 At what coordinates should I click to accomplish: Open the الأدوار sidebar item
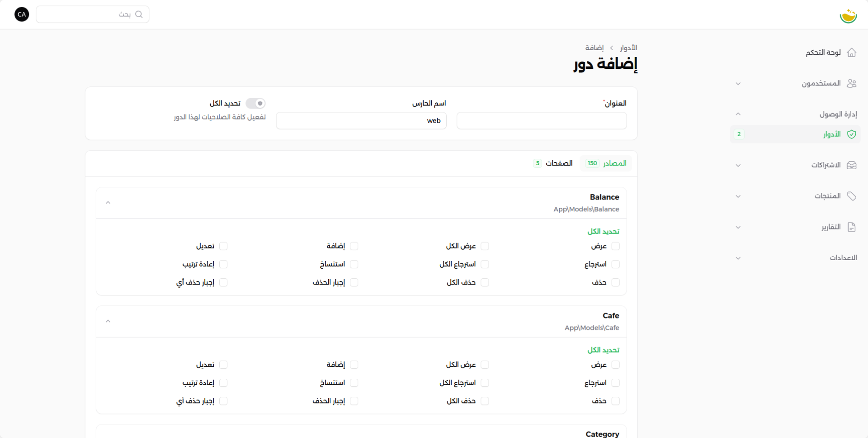(x=796, y=134)
